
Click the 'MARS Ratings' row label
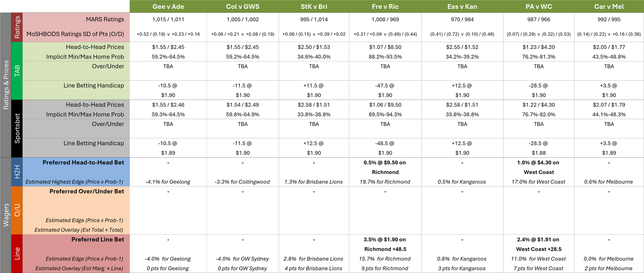click(x=105, y=19)
